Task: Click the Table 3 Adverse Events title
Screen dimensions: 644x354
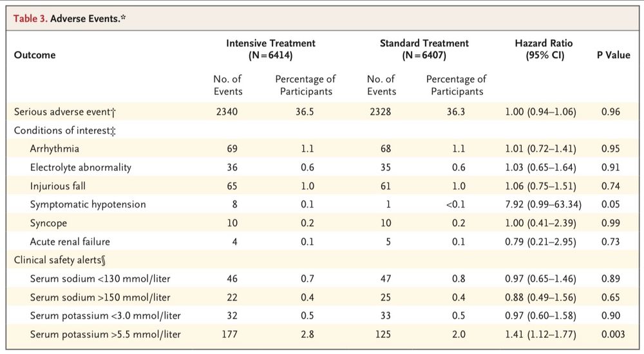Action: click(70, 19)
